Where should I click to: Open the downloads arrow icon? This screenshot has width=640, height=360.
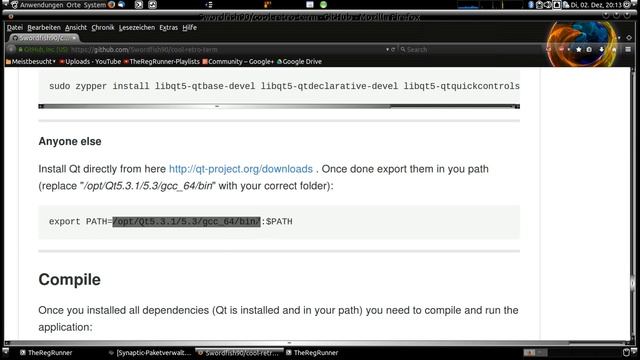601,49
